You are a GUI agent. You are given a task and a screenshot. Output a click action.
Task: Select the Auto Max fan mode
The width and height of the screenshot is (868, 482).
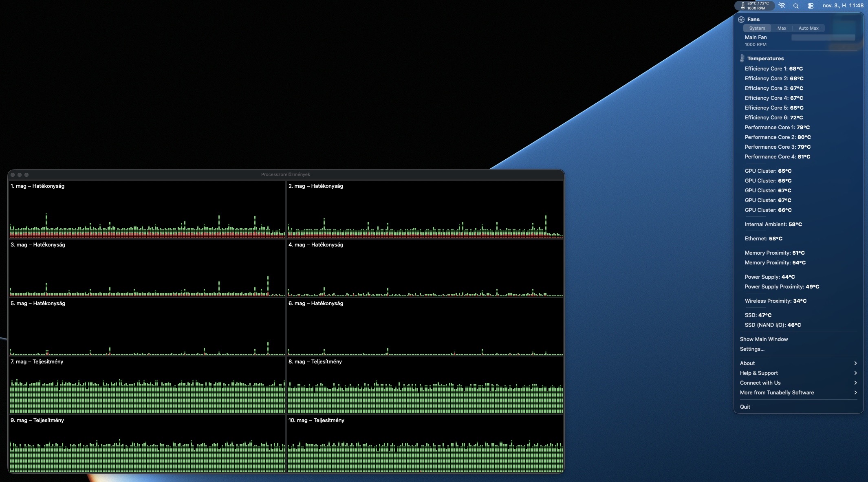[x=808, y=28]
